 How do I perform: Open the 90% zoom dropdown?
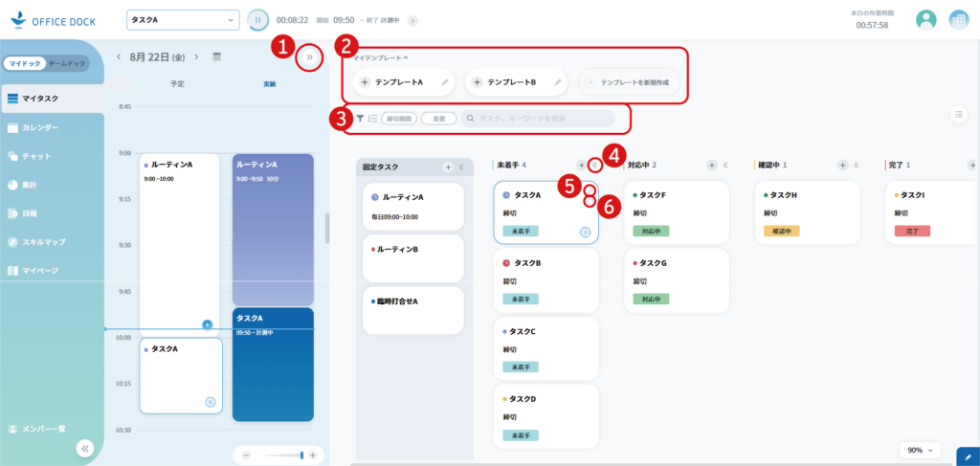(920, 450)
